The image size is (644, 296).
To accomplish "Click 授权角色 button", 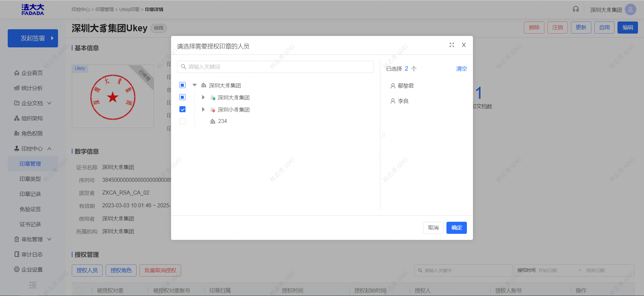I will click(x=121, y=270).
